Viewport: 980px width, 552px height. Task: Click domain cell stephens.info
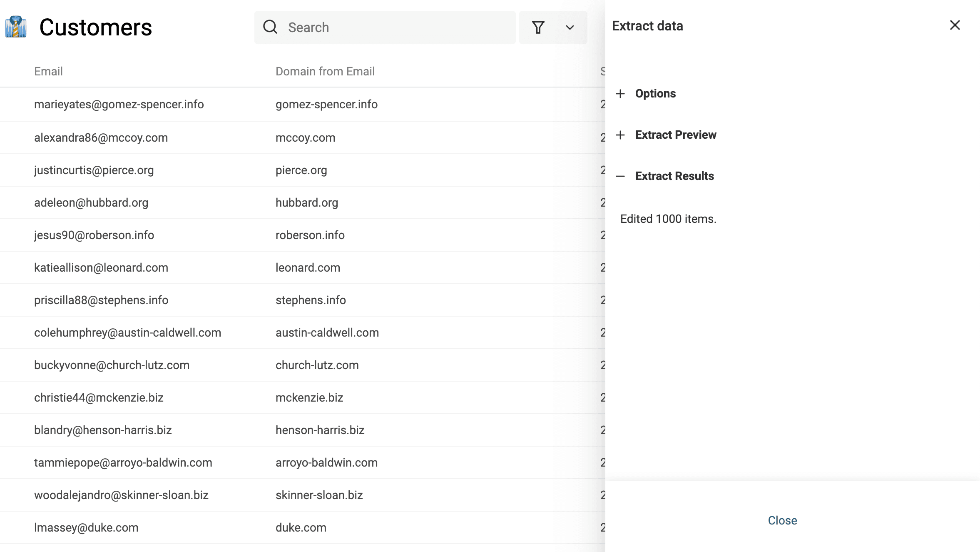[x=311, y=300]
